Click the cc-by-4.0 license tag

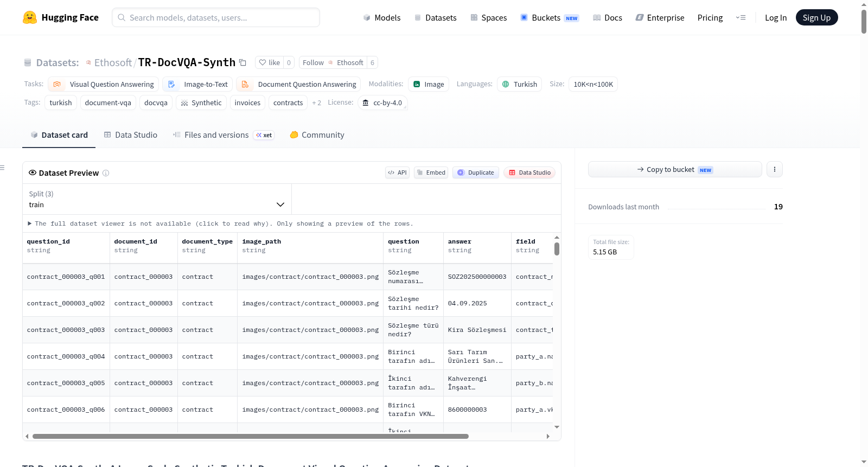(382, 103)
